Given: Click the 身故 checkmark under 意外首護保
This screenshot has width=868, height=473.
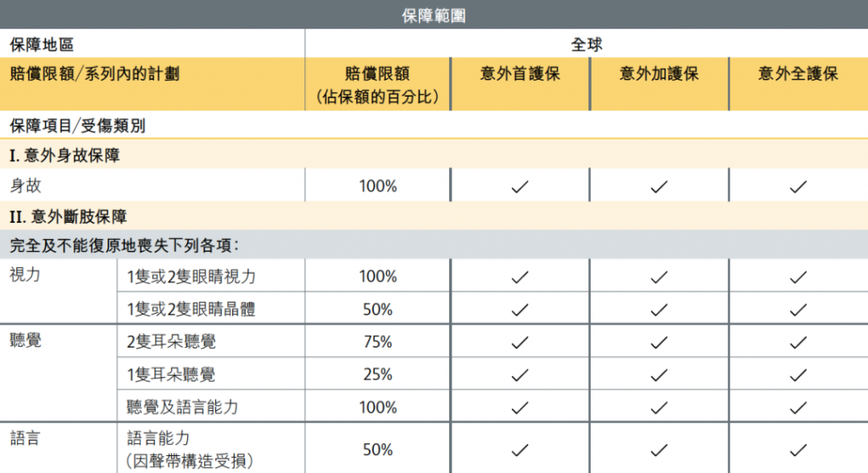Looking at the screenshot, I should 520,186.
